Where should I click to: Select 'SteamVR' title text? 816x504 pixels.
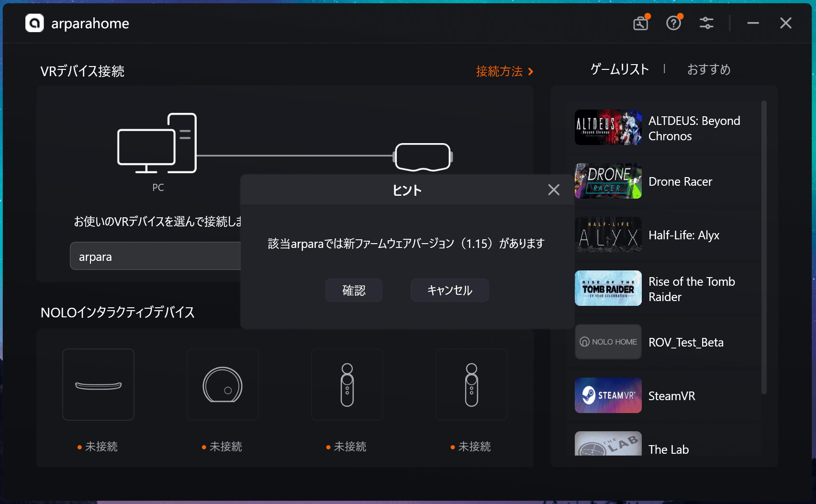(672, 396)
